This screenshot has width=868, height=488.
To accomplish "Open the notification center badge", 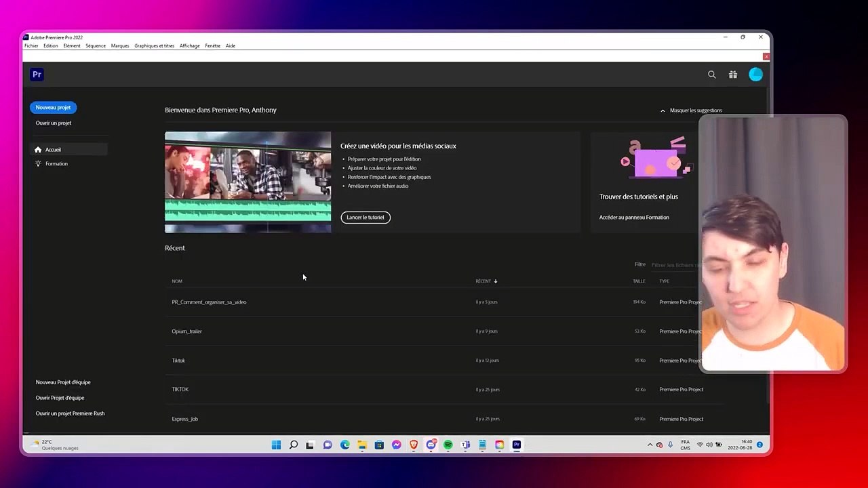I will 759,445.
